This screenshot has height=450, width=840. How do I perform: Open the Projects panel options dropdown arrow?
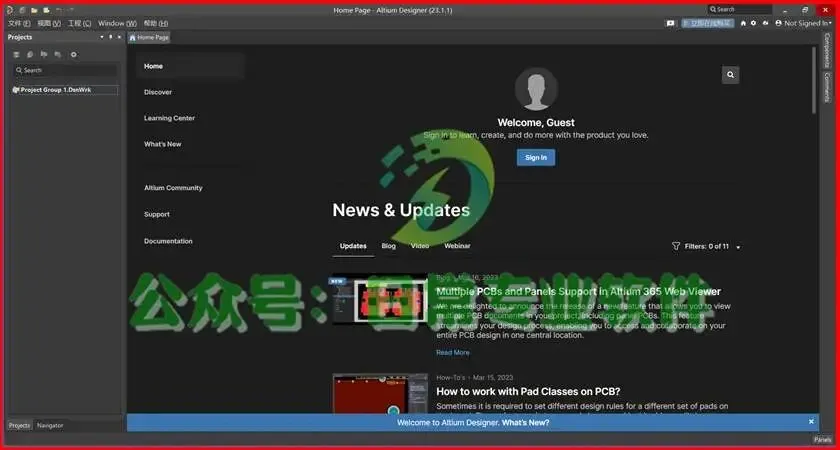click(x=102, y=37)
